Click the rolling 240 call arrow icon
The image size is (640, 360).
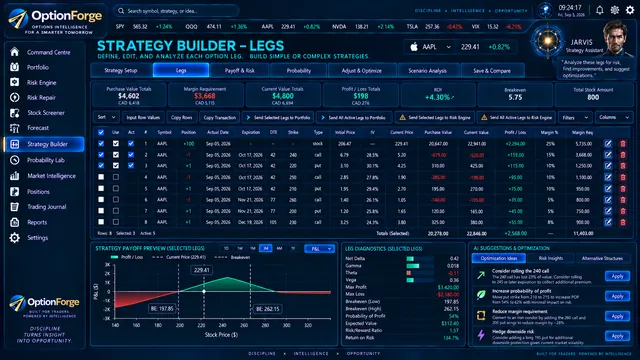point(481,276)
